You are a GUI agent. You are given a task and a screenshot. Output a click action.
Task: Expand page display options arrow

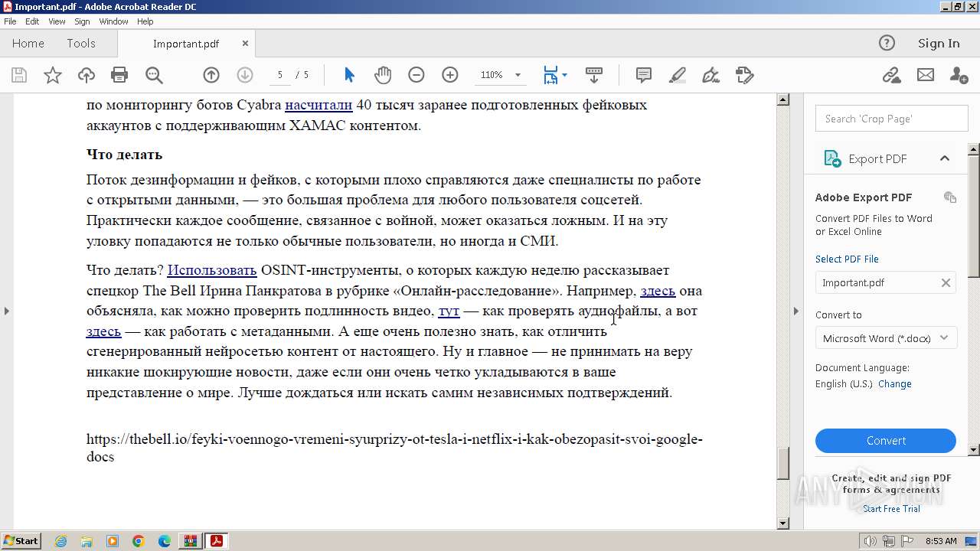coord(565,75)
